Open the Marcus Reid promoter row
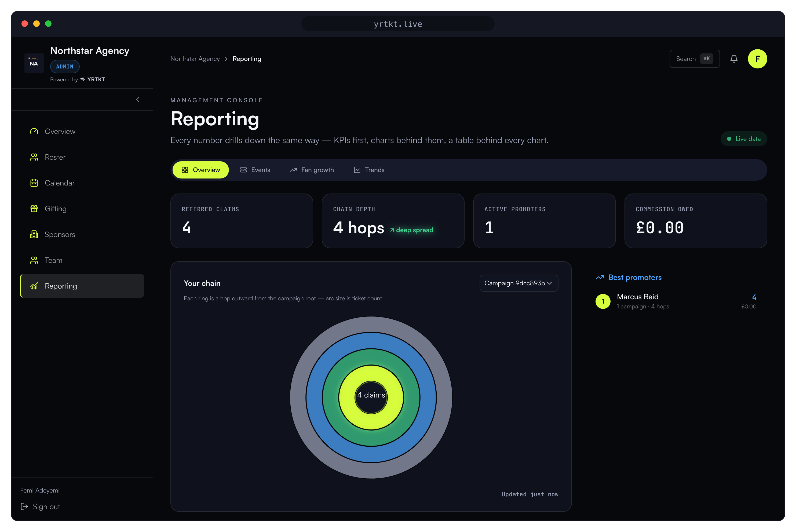 tap(676, 301)
